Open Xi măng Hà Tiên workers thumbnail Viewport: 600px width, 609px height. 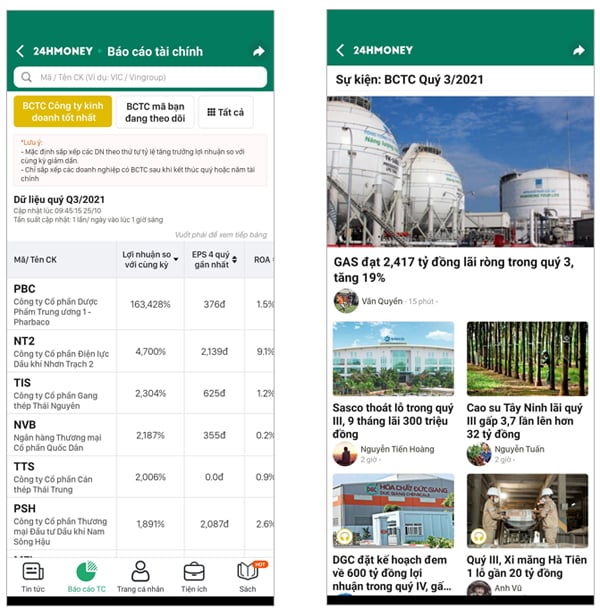527,511
